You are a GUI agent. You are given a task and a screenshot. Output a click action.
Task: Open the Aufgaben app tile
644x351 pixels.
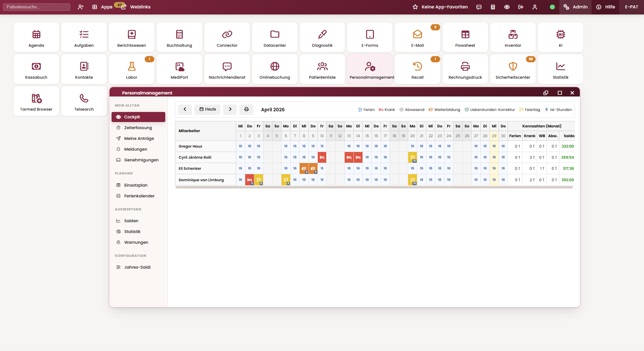tap(84, 37)
